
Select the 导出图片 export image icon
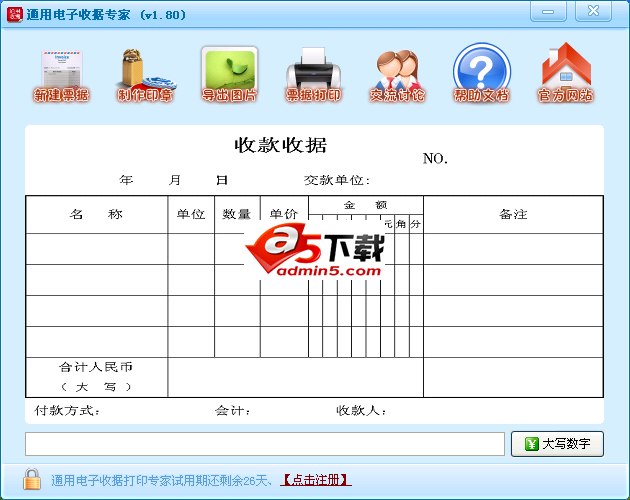[x=229, y=74]
